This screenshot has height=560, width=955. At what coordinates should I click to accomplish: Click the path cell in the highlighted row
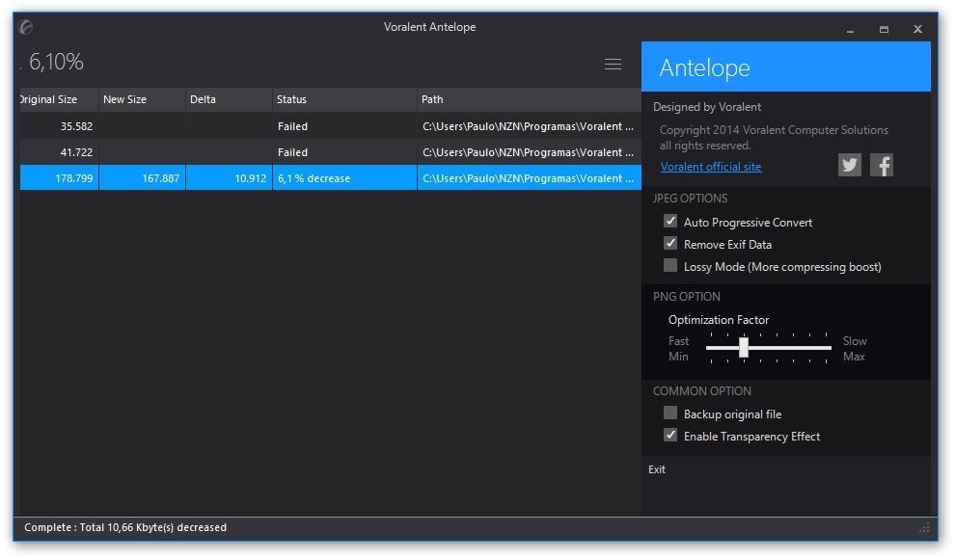[x=530, y=177]
